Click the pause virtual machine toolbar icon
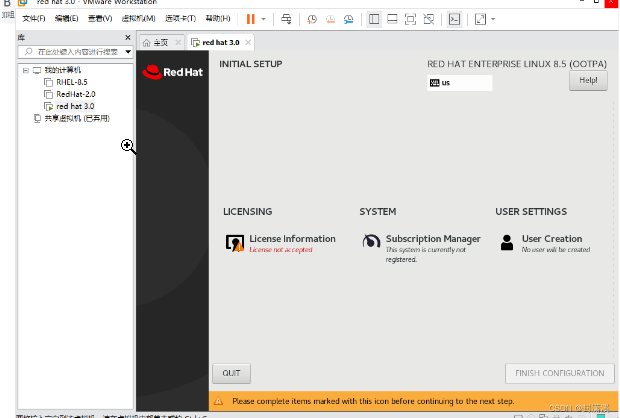This screenshot has width=620, height=418. 251,18
